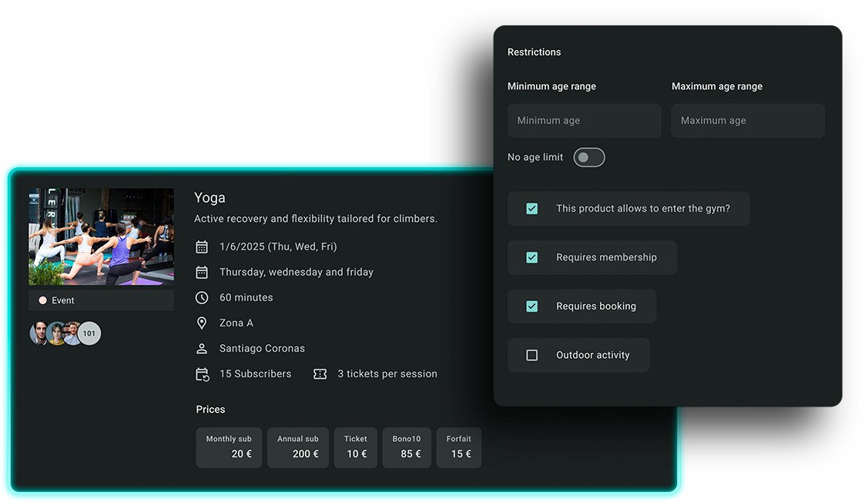The image size is (868, 502).
Task: Uncheck This product allows to enter the gym
Action: [531, 209]
